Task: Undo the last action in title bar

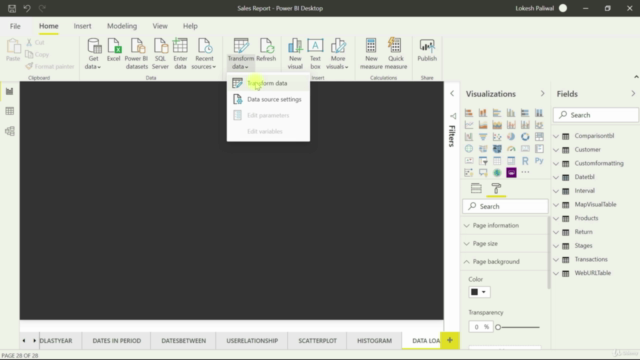Action: (x=27, y=8)
